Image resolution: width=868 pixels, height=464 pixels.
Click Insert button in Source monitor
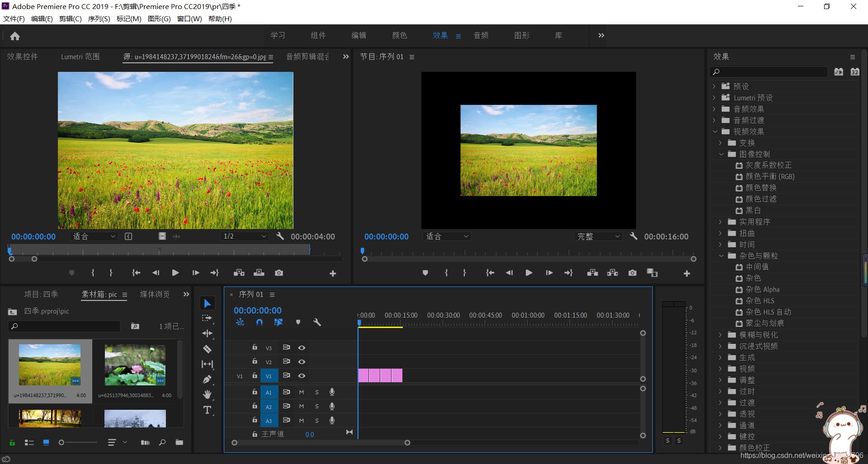click(239, 273)
